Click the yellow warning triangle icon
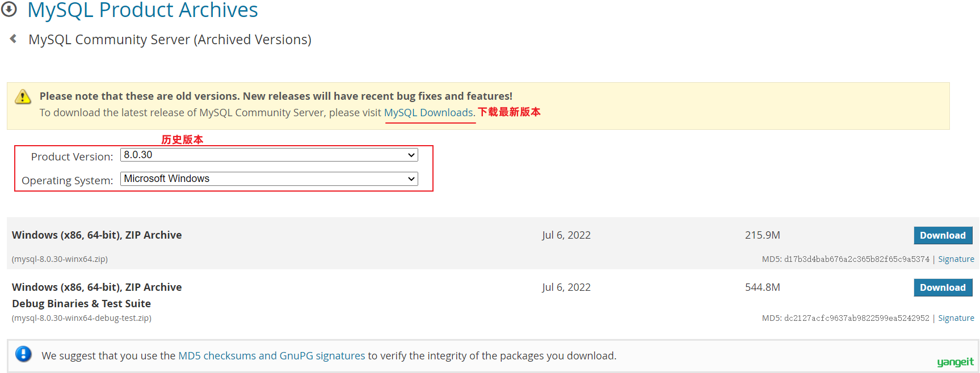Screen dimensions: 980x373 (23, 96)
